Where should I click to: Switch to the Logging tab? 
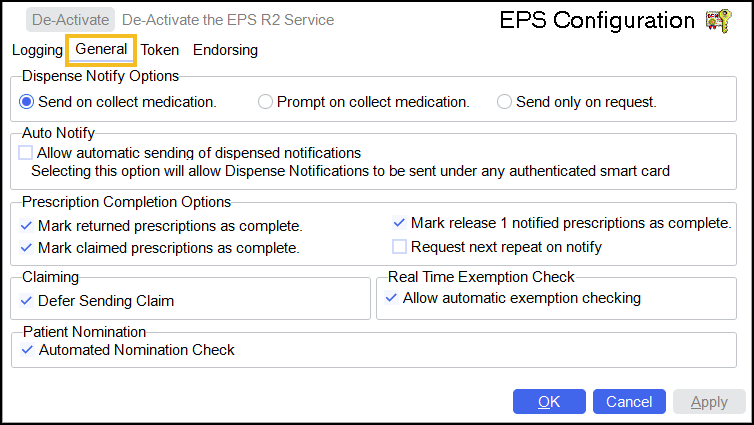pyautogui.click(x=37, y=50)
